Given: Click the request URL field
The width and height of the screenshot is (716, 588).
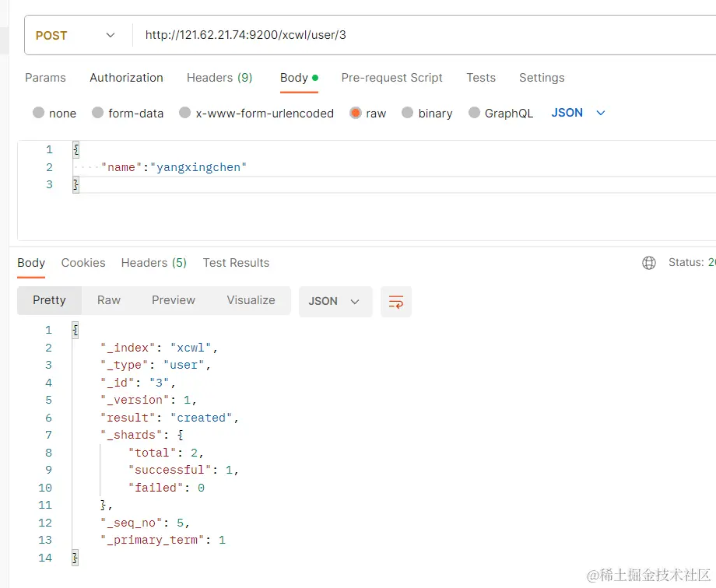Looking at the screenshot, I should coord(425,35).
